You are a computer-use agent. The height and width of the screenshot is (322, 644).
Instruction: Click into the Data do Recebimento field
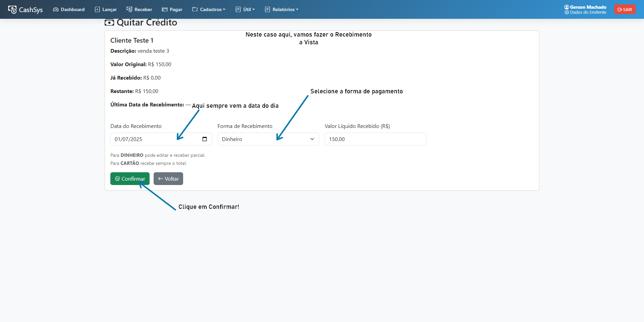(x=154, y=139)
